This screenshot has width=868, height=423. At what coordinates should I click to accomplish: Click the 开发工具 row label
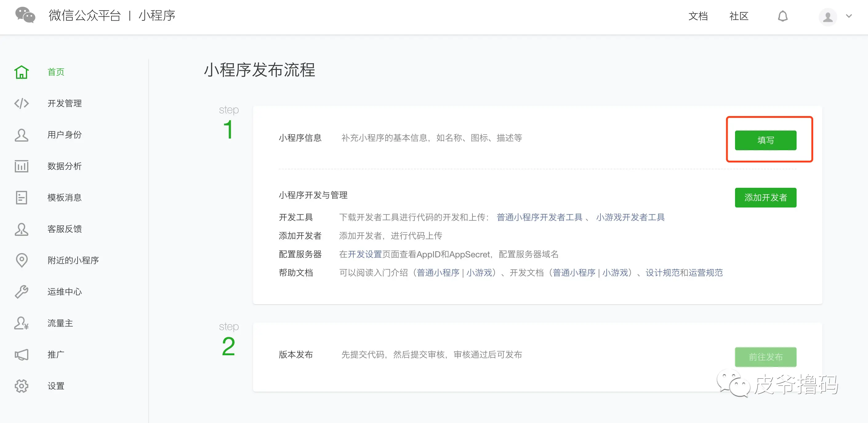(x=296, y=217)
